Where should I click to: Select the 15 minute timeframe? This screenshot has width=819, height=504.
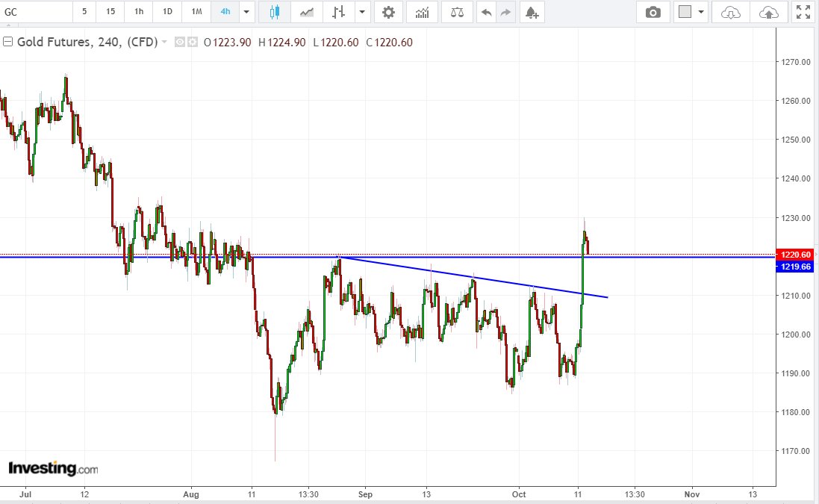point(110,11)
